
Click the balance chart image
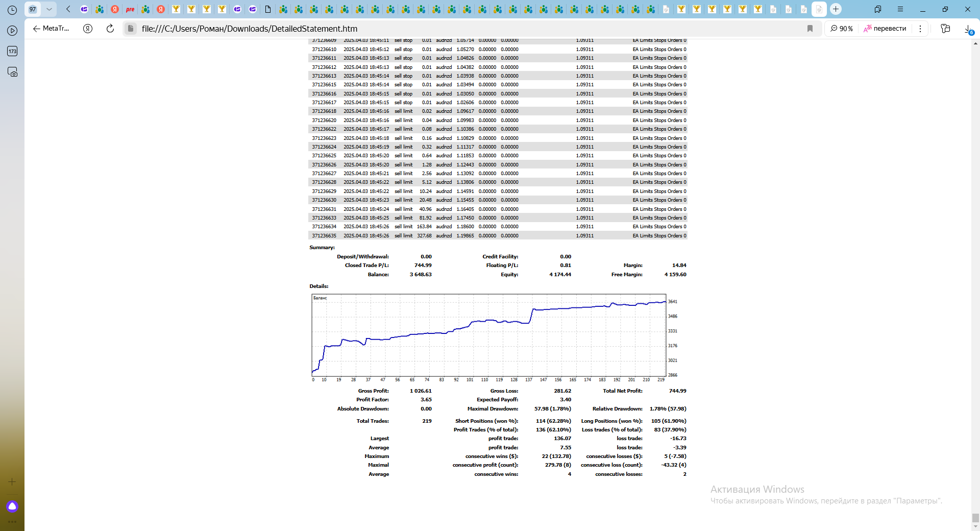[x=495, y=338]
